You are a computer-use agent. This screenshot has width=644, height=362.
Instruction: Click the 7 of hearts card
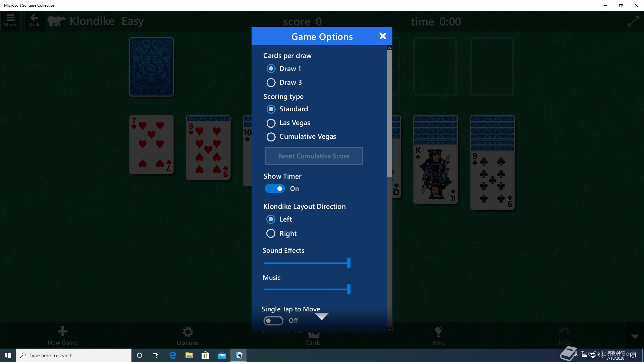[x=151, y=144]
